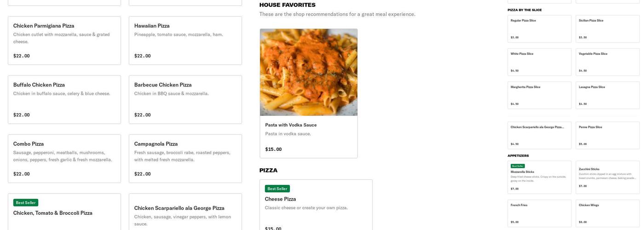This screenshot has height=230, width=644.
Task: Choose the Zucchini Sticks appetizer
Action: (607, 177)
